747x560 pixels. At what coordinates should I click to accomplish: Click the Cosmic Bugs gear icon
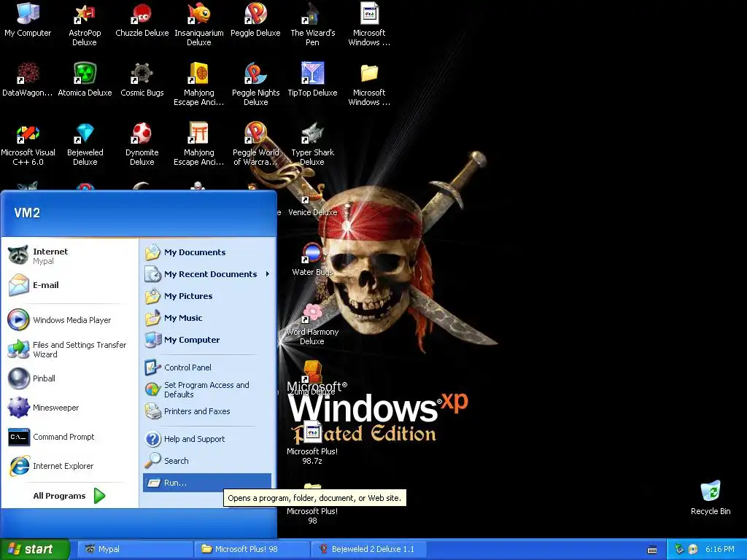142,74
